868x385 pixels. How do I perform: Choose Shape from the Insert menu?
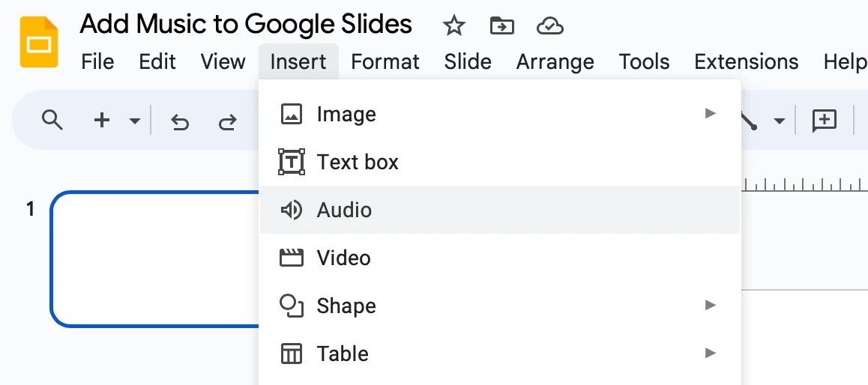point(500,306)
